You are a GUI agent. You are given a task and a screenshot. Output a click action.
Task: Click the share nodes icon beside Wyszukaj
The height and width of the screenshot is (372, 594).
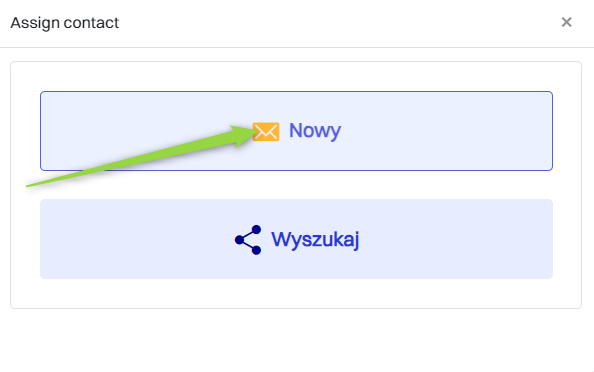(248, 240)
